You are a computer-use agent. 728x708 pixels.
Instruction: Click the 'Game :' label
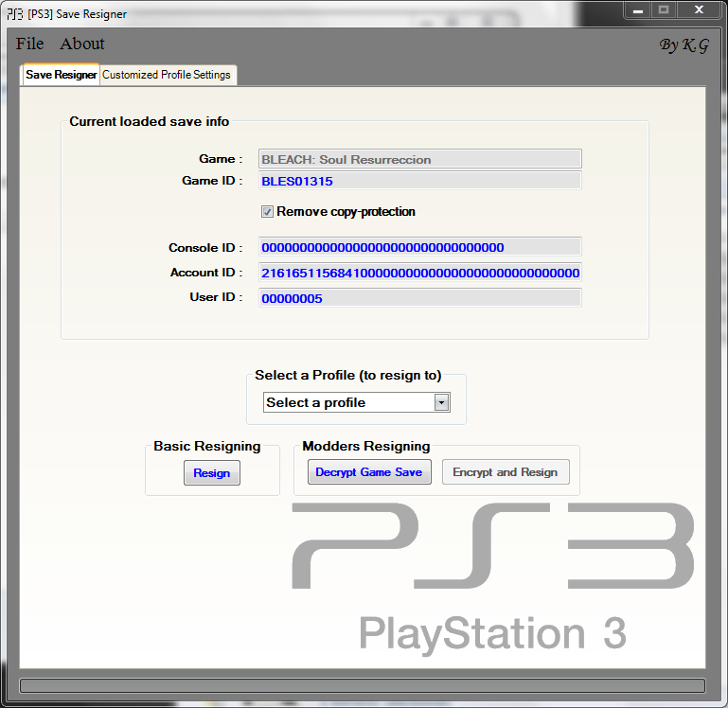(x=221, y=159)
